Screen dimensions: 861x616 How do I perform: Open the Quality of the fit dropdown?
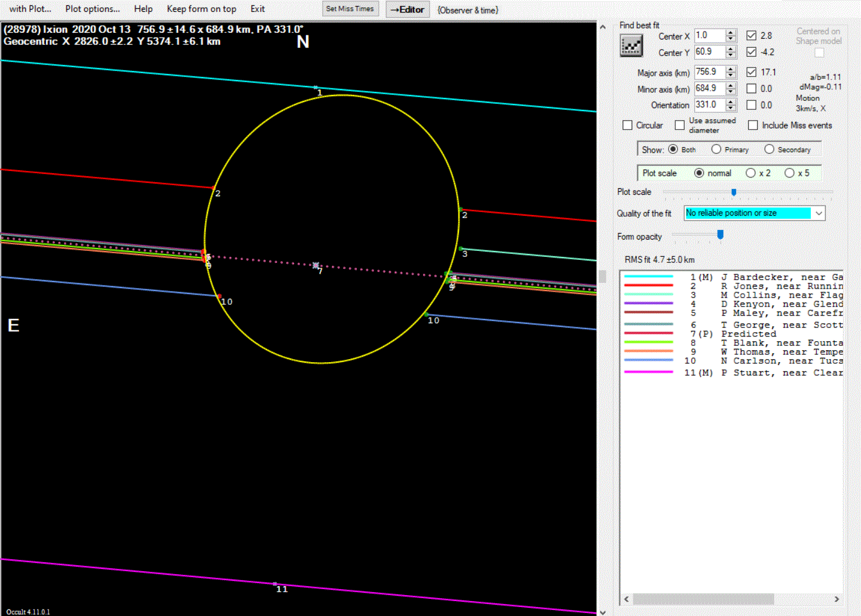(819, 213)
